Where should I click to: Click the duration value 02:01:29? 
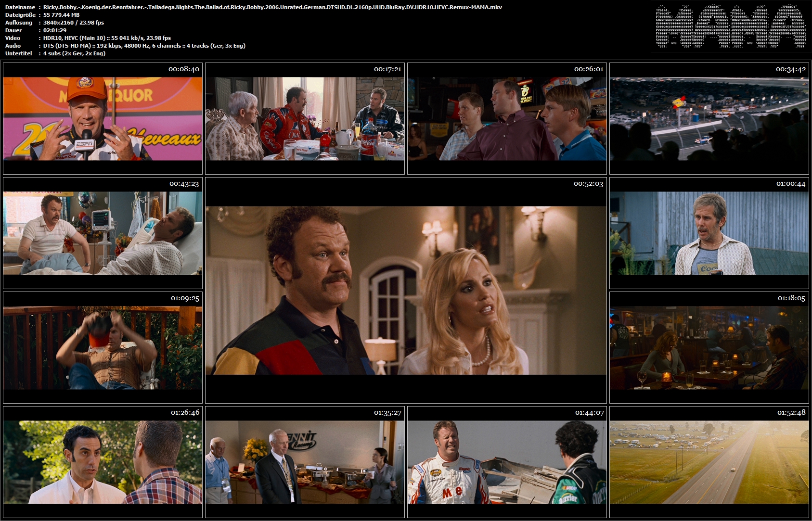[x=55, y=30]
